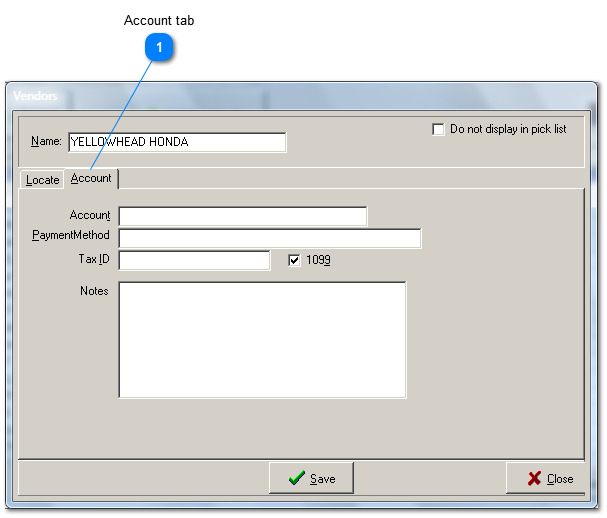Viewport: 607px width, 518px height.
Task: Click the Account tab annotation caption text
Action: coord(159,20)
